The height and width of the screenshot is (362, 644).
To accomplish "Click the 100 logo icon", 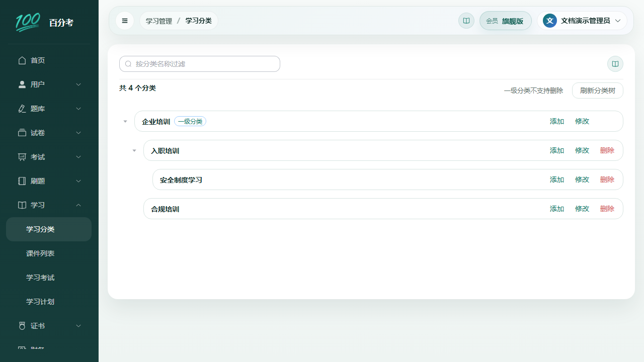I will pos(28,22).
